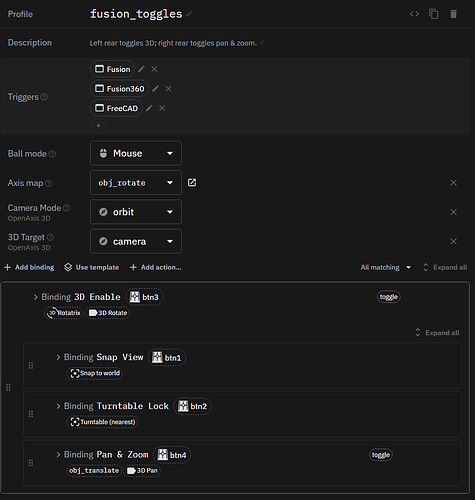Click the FreeCAD trigger chip
Viewport: 475px width, 500px height.
coord(116,108)
